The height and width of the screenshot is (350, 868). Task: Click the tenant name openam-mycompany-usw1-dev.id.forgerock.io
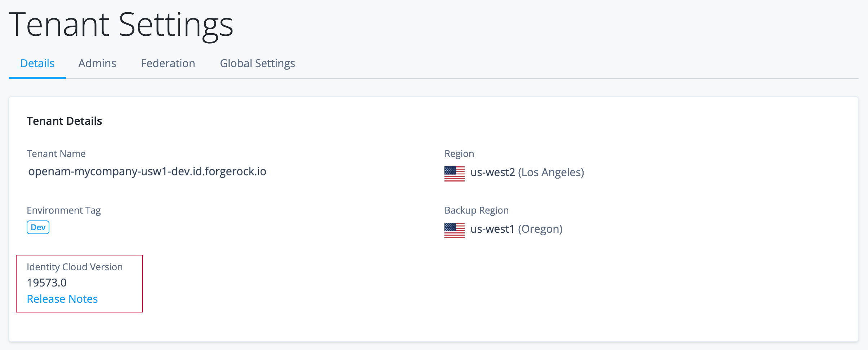click(147, 171)
